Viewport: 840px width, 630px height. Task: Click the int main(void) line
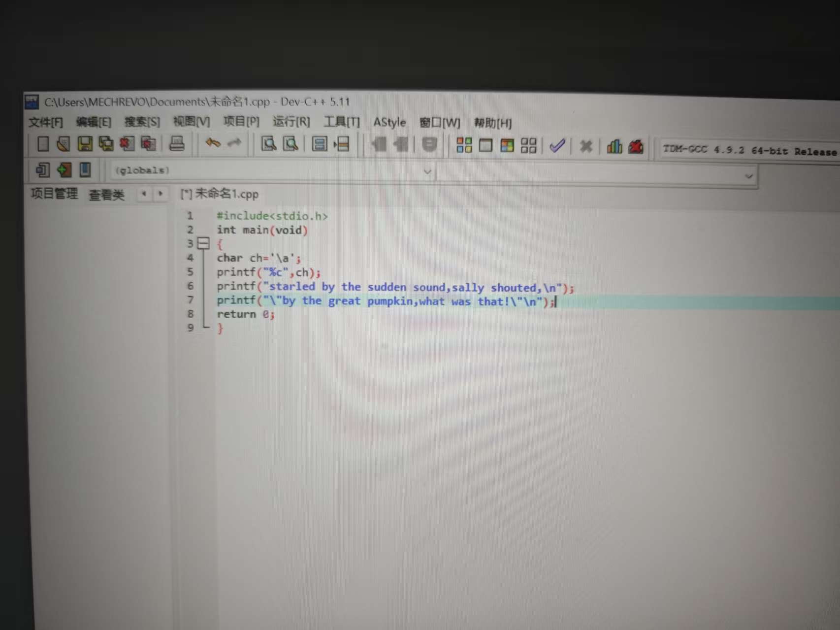tap(262, 230)
